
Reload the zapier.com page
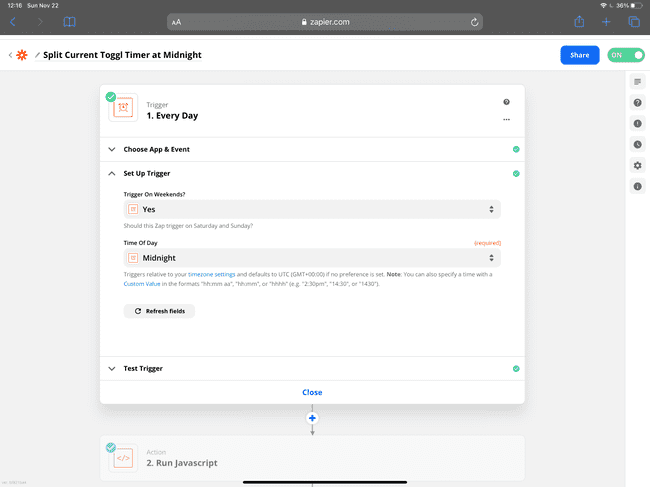[x=474, y=22]
